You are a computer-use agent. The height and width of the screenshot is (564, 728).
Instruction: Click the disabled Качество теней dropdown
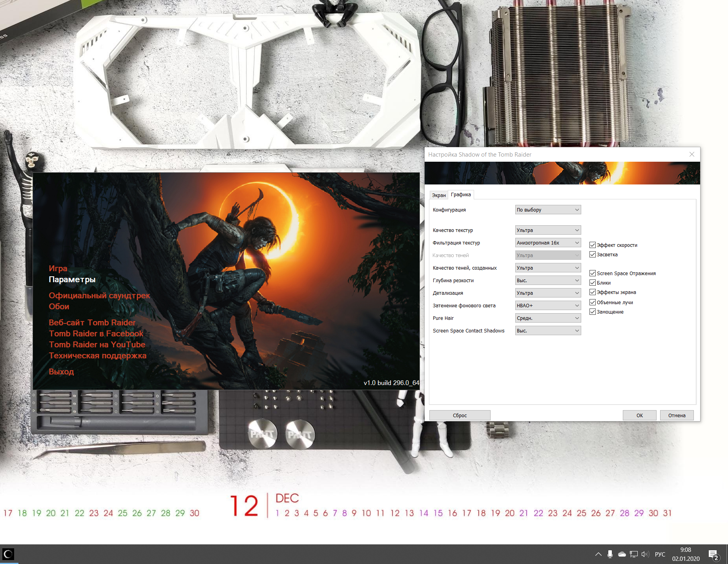pyautogui.click(x=548, y=255)
